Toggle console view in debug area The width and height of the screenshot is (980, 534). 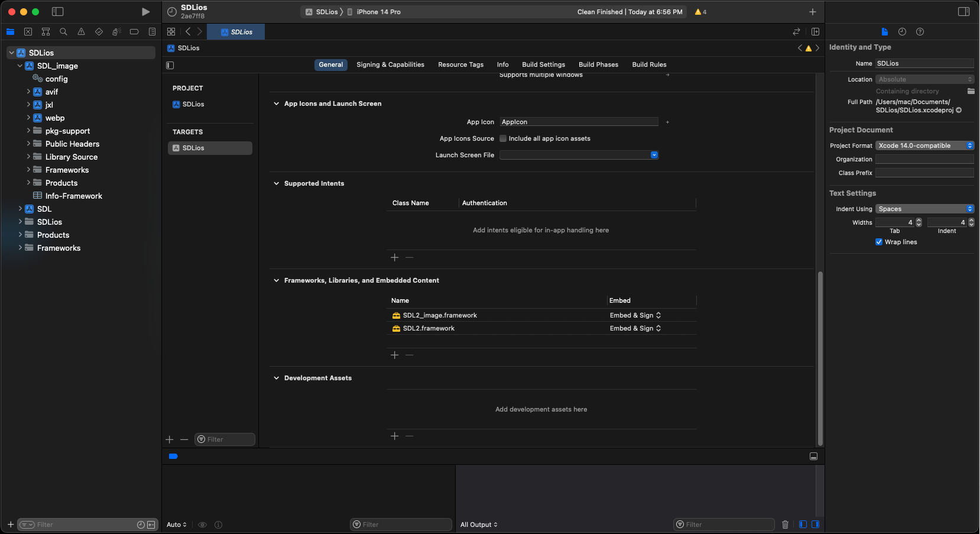815,525
